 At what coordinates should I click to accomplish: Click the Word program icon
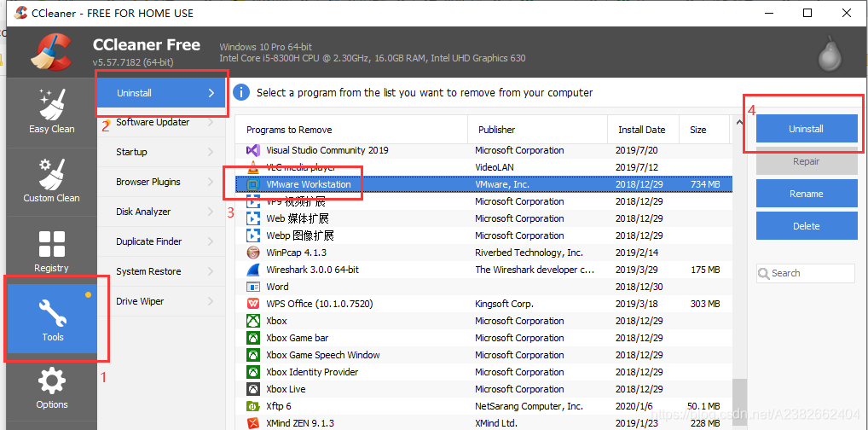coord(252,287)
